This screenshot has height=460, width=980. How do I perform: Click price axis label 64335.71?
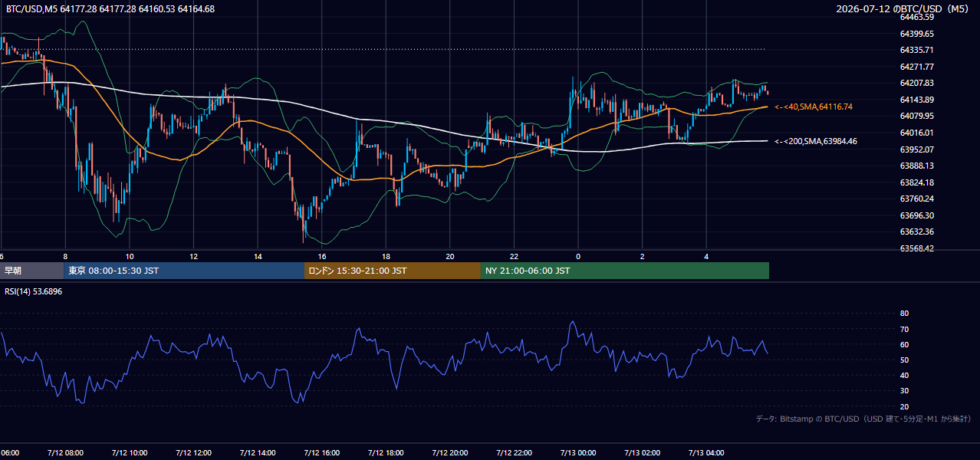click(916, 50)
